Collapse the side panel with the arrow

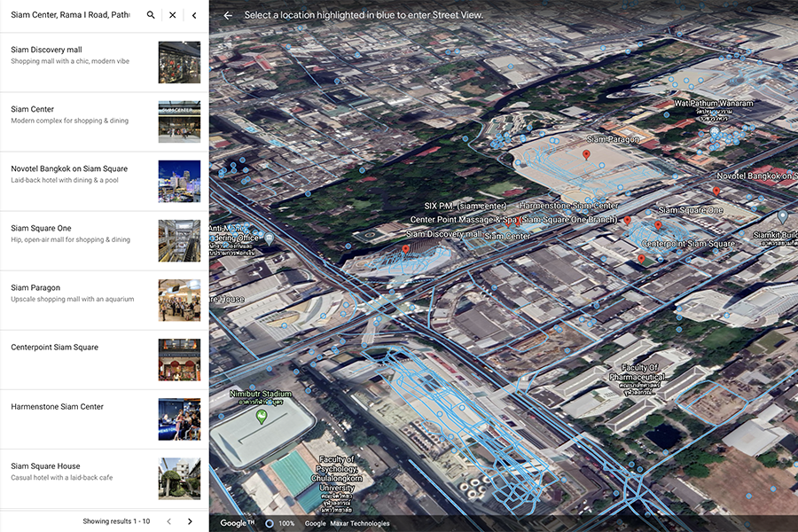pyautogui.click(x=194, y=15)
